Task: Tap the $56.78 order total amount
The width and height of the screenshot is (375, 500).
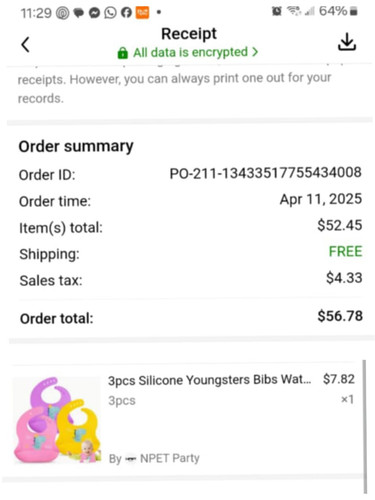Action: coord(340,316)
